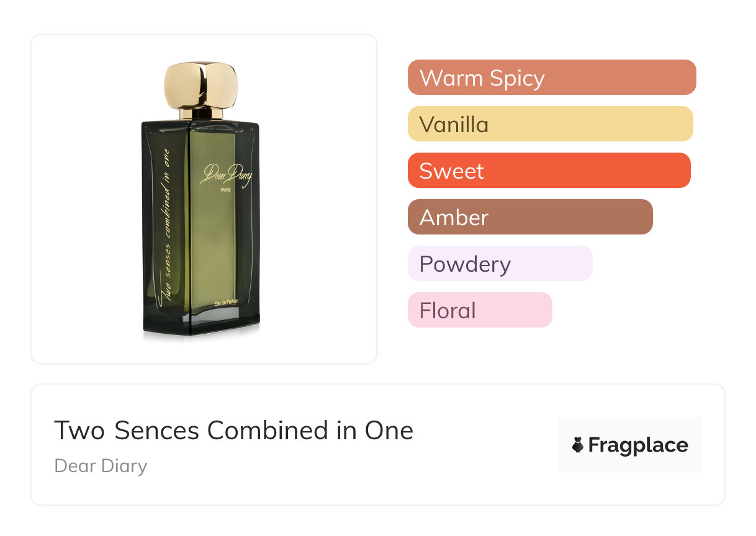
Task: Select the Powdery accord bar
Action: [x=500, y=264]
